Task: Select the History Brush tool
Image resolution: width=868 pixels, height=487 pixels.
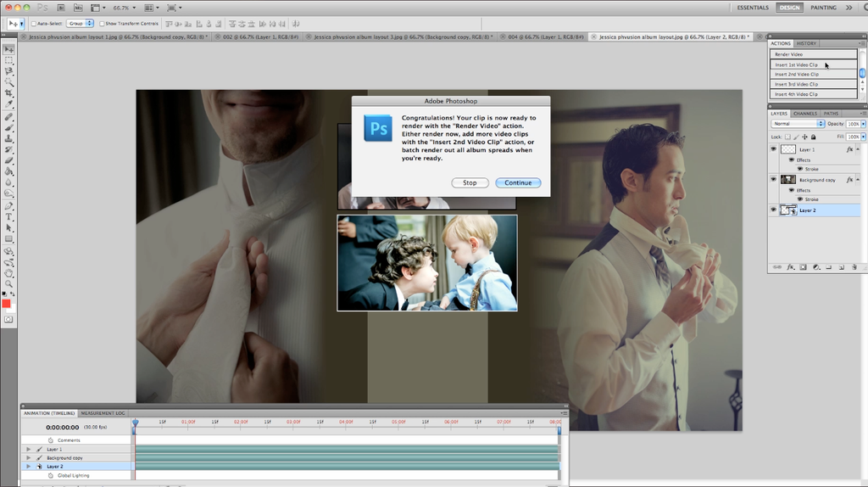Action: tap(8, 149)
